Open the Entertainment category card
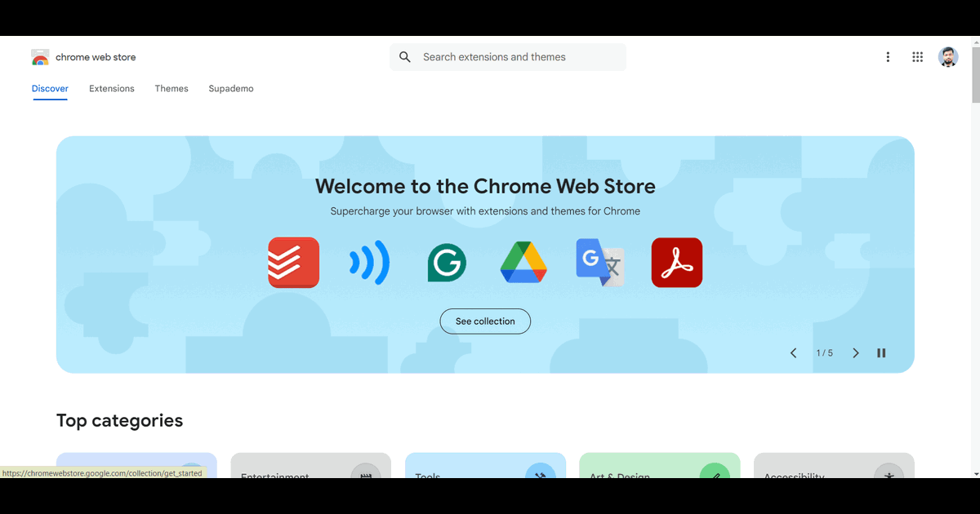 [x=311, y=466]
